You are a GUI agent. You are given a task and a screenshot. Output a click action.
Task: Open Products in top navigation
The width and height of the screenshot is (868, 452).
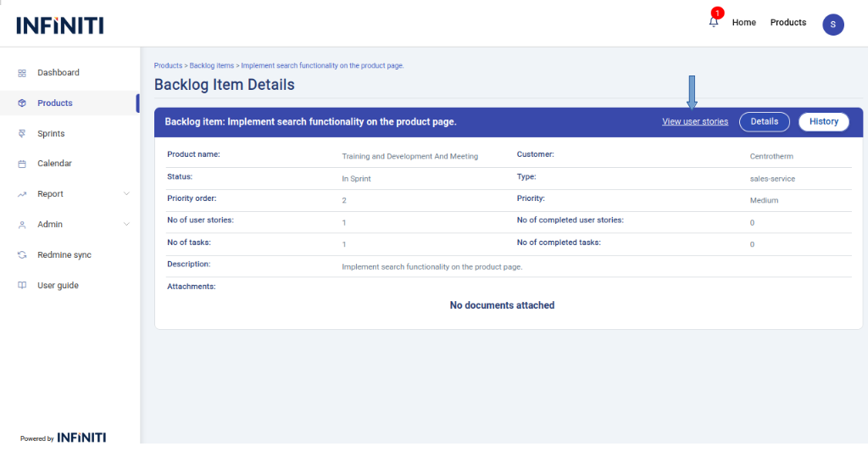(x=787, y=23)
